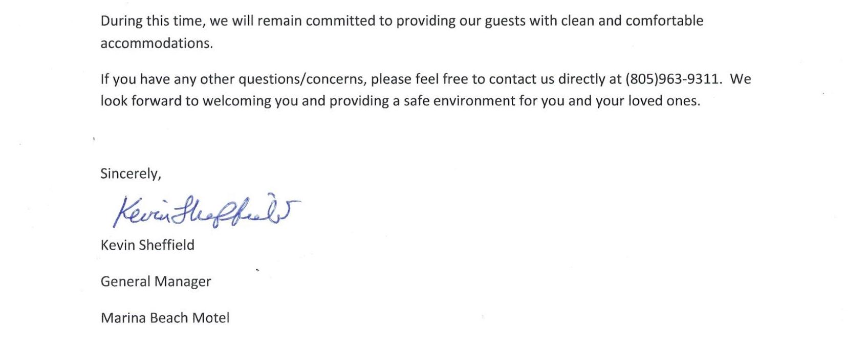Click the General Manager title line
Image resolution: width=868 pixels, height=348 pixels.
(x=156, y=282)
